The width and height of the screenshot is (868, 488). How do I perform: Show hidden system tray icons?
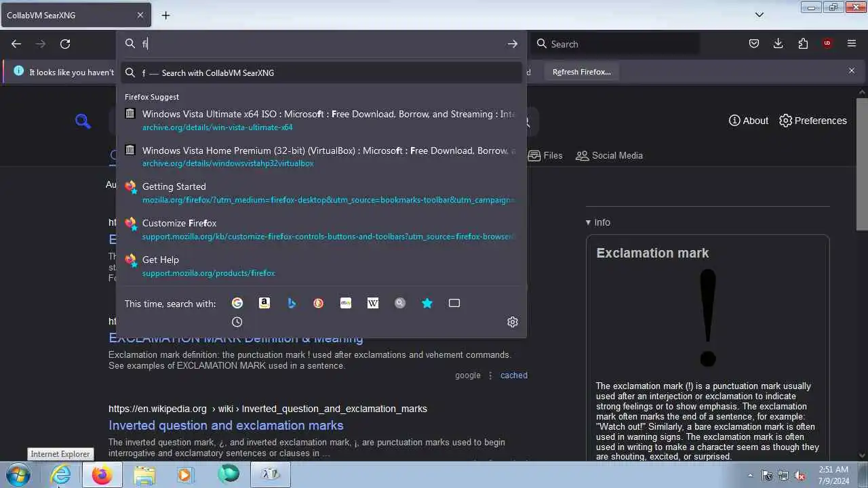pos(750,475)
